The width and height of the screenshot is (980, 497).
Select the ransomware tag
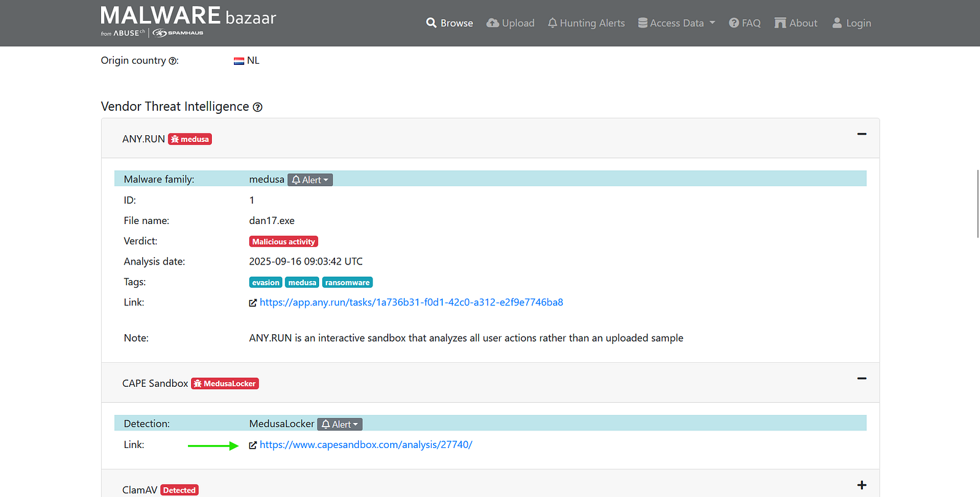(347, 283)
